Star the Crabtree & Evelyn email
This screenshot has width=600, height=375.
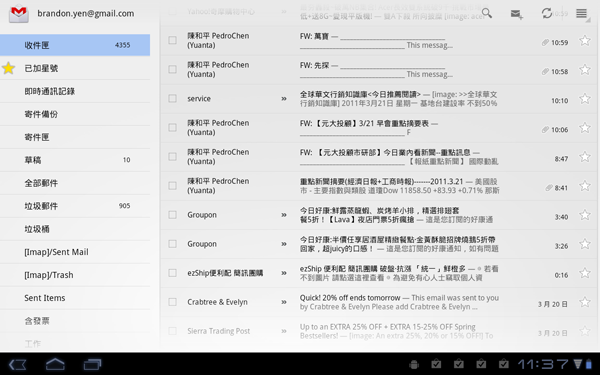[x=585, y=302]
